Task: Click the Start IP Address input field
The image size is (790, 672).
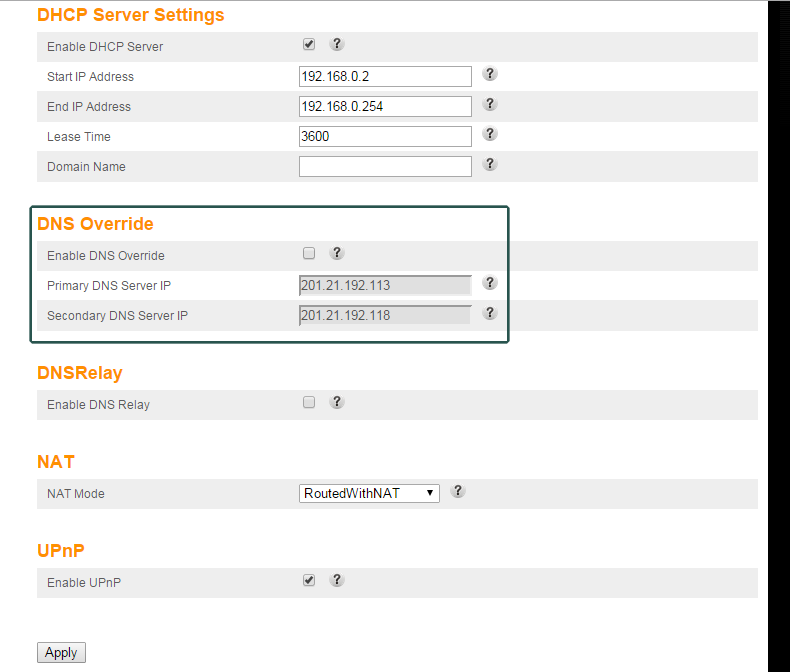Action: pyautogui.click(x=385, y=77)
